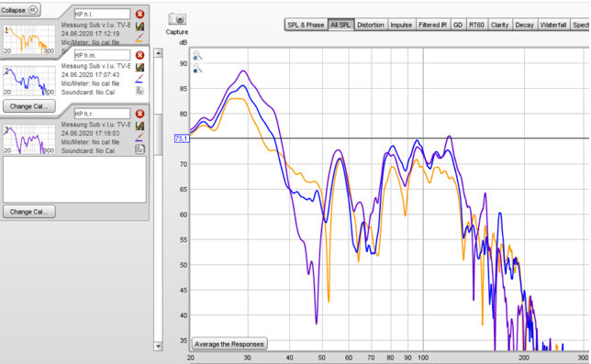591x364 pixels.
Task: Open the notes icon of HP h.m.
Action: (139, 91)
